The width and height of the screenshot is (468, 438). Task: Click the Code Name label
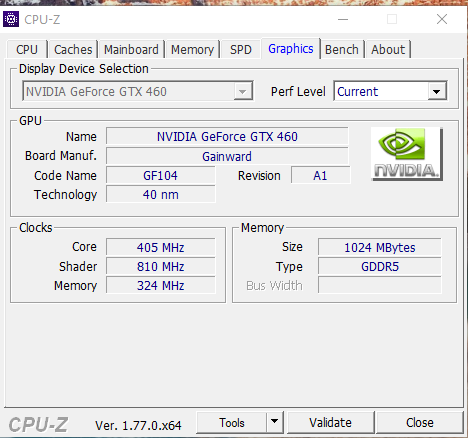click(x=65, y=176)
